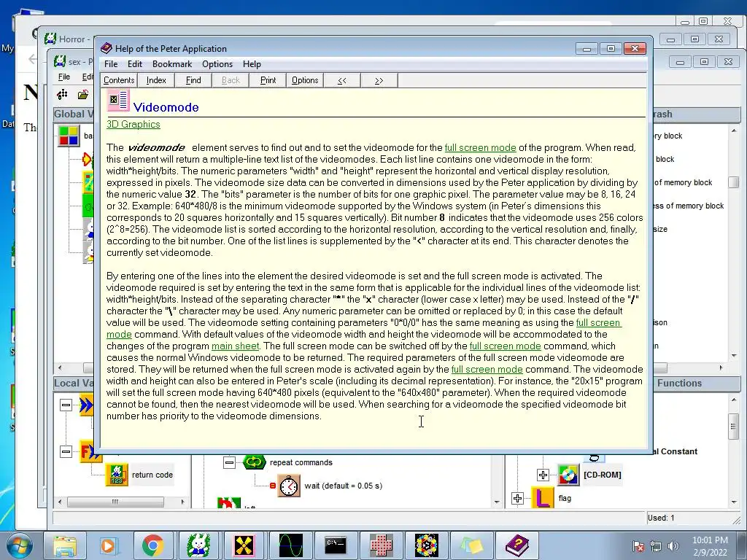Collapse the top node in Local Variables panel
Viewport: 747px width, 560px height.
66,405
